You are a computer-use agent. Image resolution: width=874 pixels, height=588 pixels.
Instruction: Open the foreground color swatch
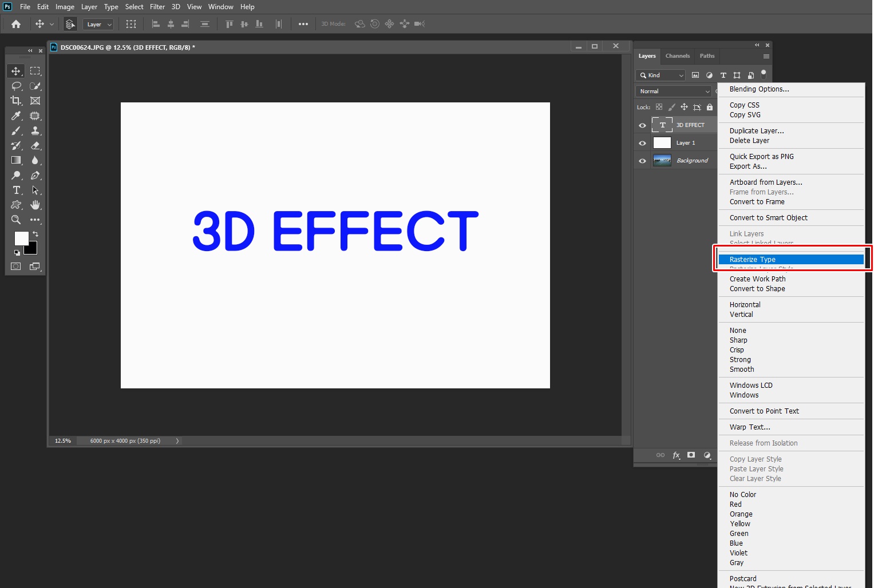[x=21, y=239]
